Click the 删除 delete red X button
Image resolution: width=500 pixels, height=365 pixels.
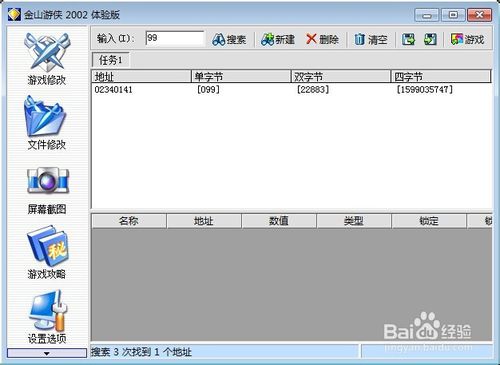pyautogui.click(x=322, y=39)
